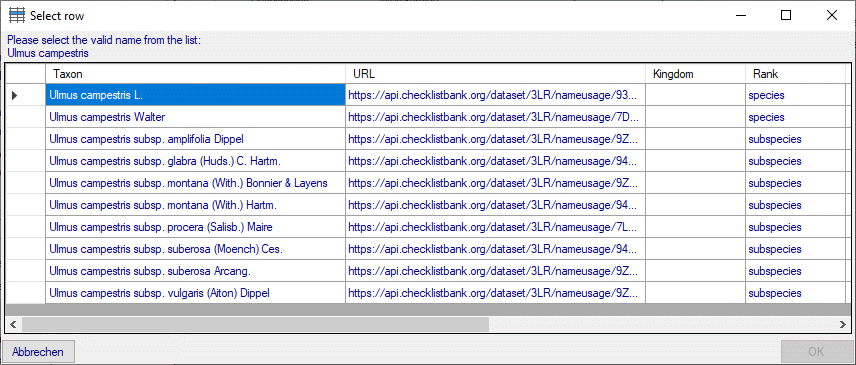Minimize the Select row dialog
The height and width of the screenshot is (365, 856).
(740, 15)
